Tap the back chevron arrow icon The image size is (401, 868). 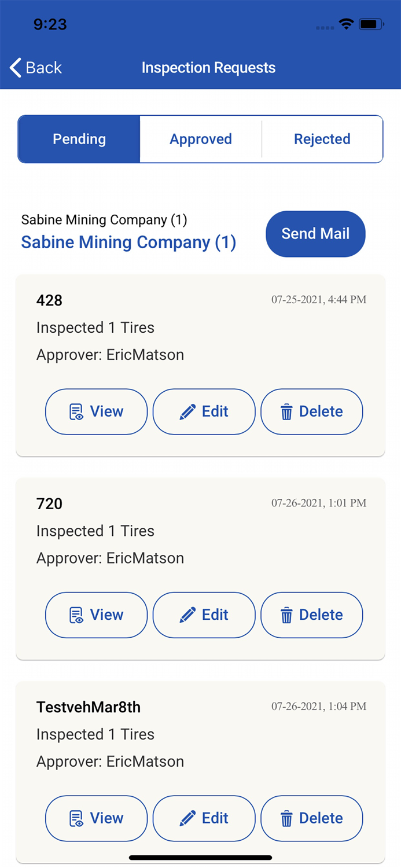(x=14, y=68)
